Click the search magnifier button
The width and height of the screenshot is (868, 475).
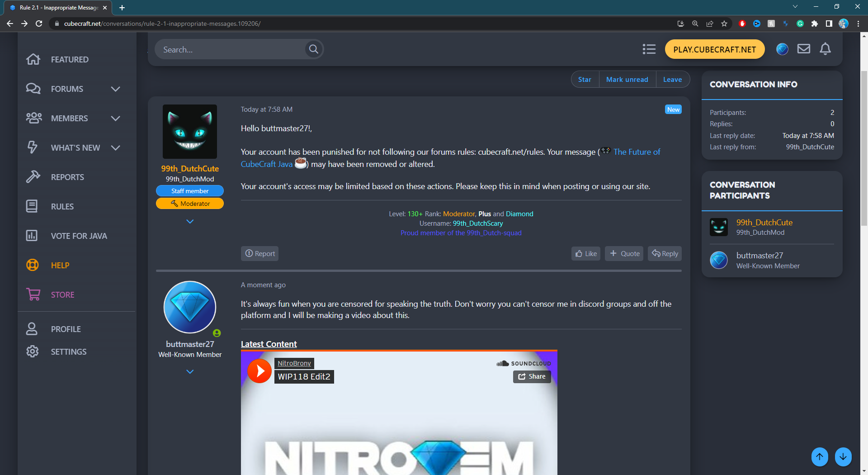coord(314,49)
